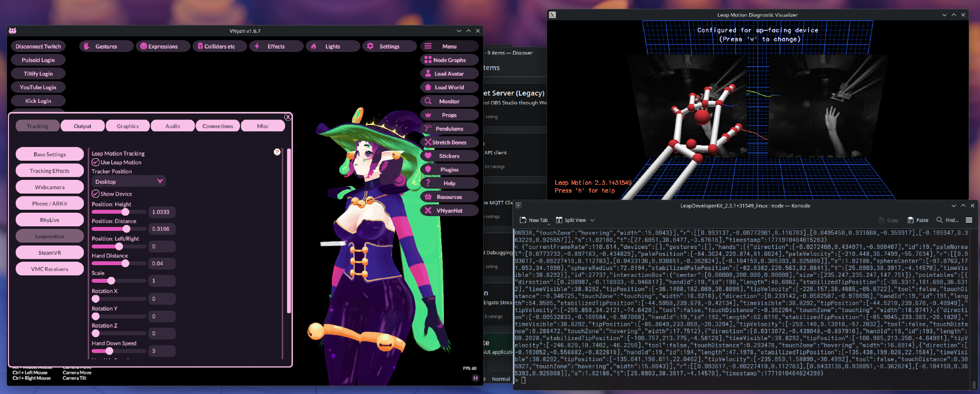Open the Stretch Bones panel
This screenshot has height=394, width=980.
[449, 143]
